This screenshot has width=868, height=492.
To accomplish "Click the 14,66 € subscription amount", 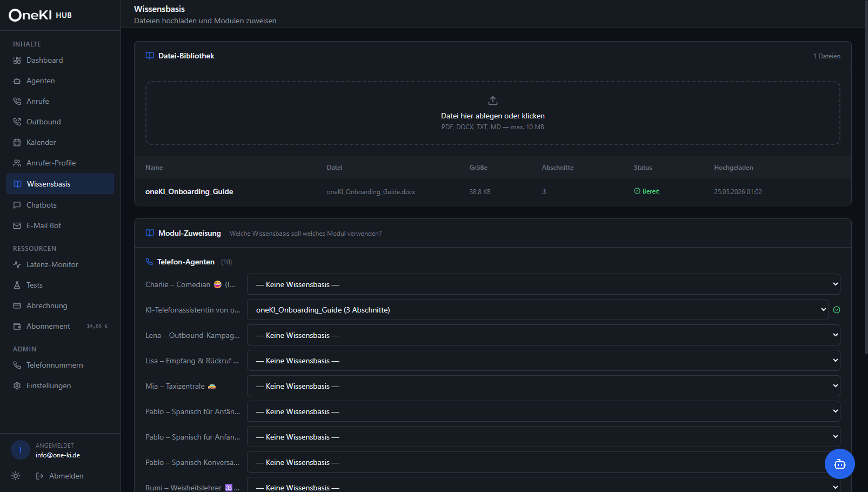I will pos(97,326).
